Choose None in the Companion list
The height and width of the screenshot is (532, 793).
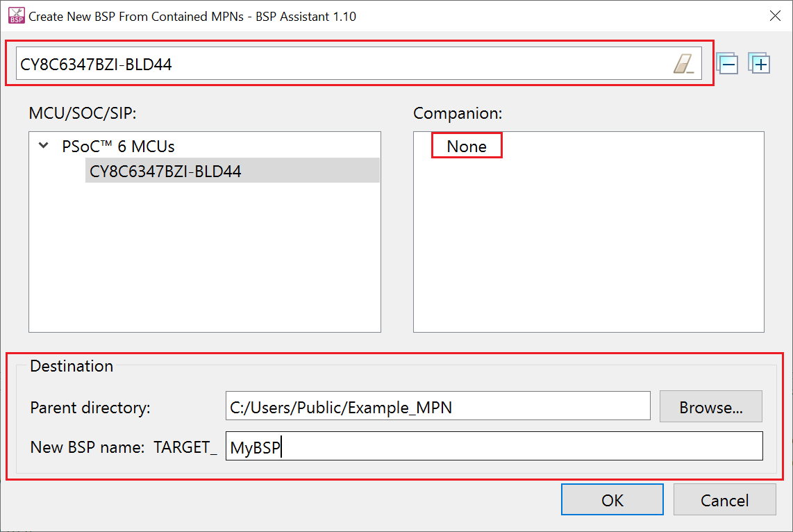(467, 146)
